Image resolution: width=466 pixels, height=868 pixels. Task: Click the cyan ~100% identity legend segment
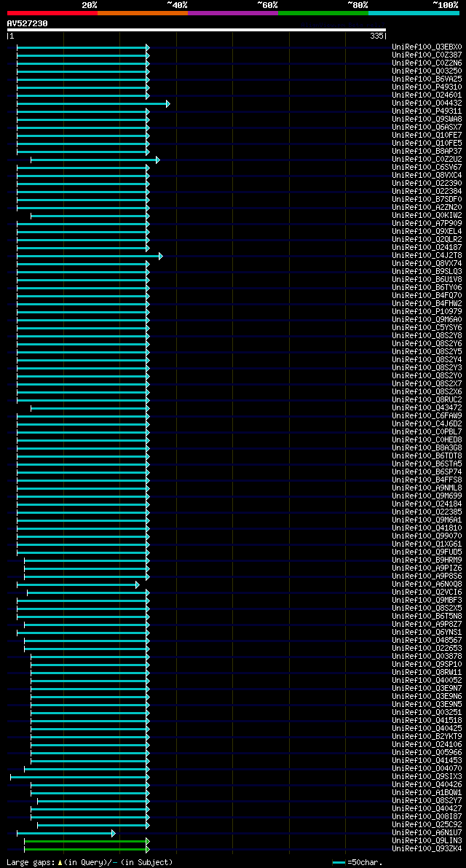pyautogui.click(x=414, y=12)
